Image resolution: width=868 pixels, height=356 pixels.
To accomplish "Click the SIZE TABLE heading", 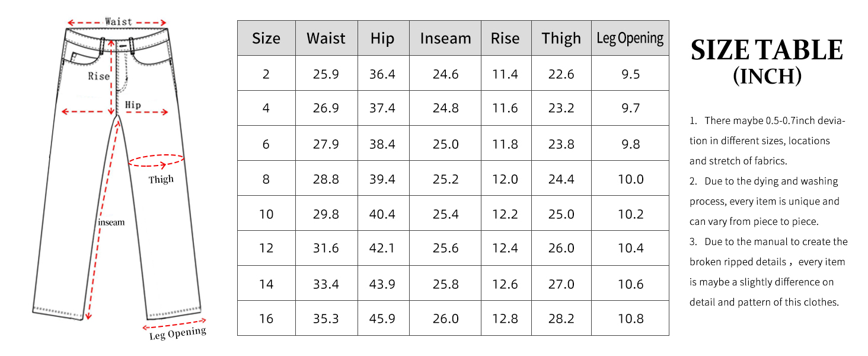I will coord(767,51).
